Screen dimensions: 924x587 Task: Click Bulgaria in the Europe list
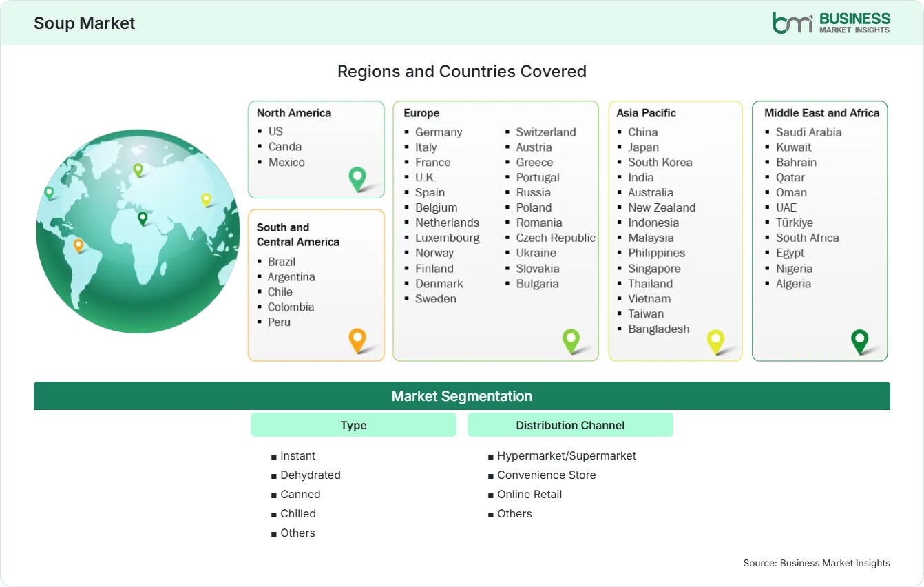click(x=538, y=284)
